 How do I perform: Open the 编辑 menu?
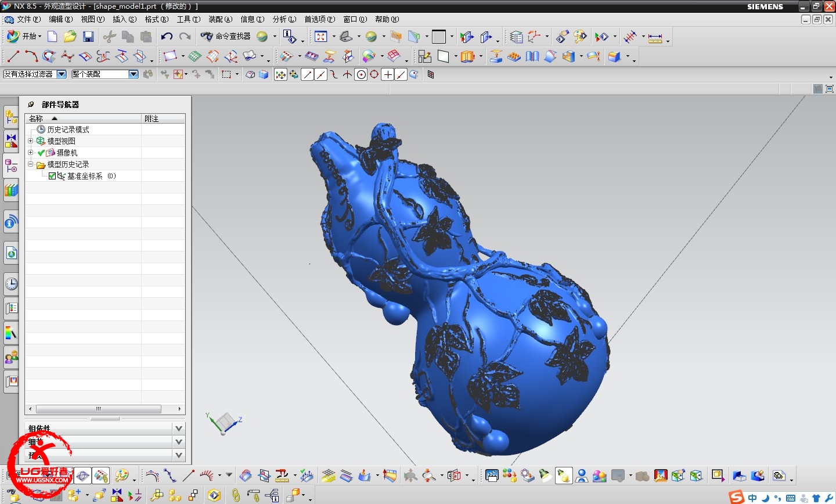60,19
